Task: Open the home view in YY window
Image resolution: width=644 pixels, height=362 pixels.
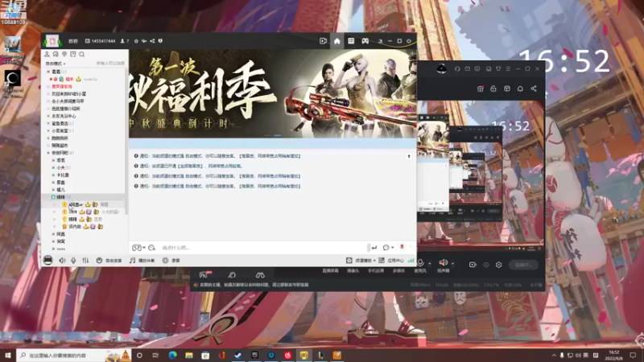Action: [336, 41]
